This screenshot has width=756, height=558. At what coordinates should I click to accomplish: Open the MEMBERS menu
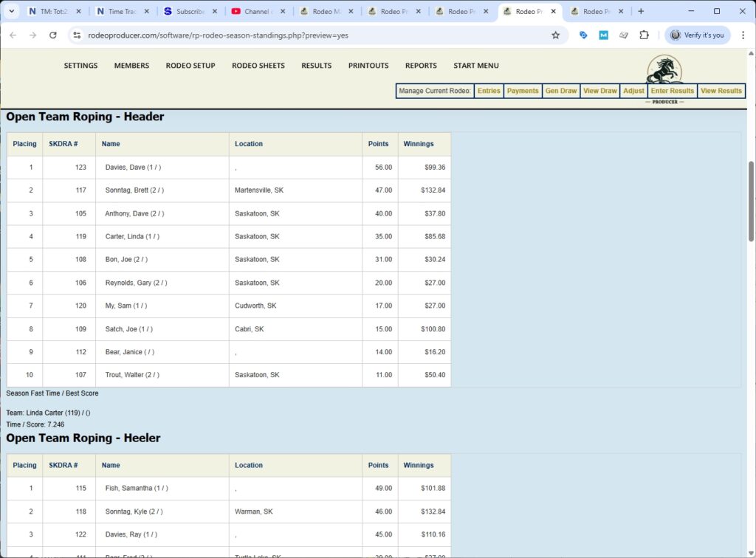pos(131,66)
